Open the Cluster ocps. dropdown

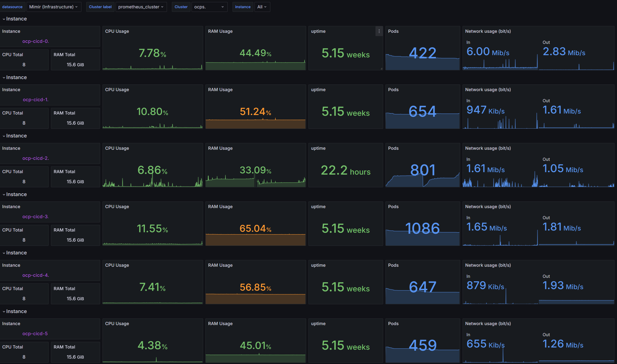[209, 7]
